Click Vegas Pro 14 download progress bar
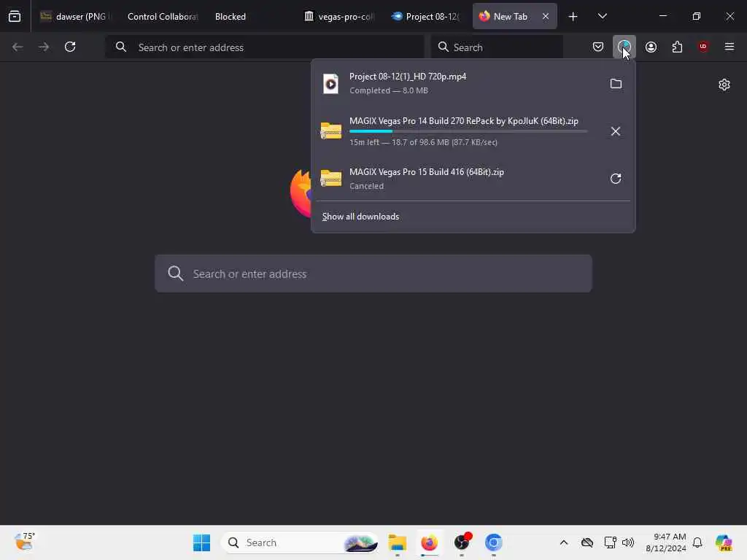Screen dimensions: 747x560 pos(468,131)
